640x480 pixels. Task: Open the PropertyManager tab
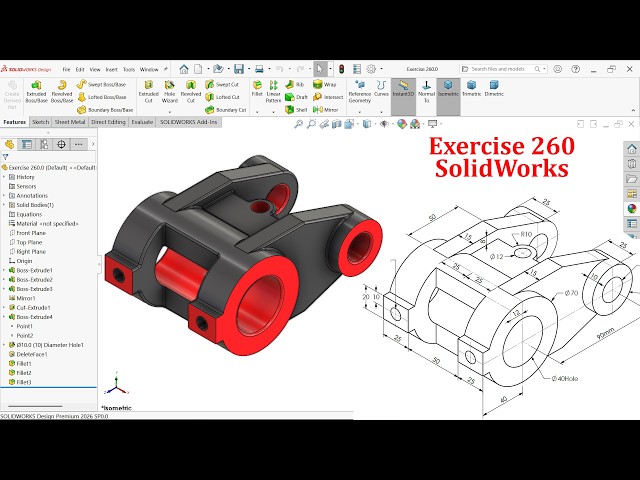click(27, 144)
